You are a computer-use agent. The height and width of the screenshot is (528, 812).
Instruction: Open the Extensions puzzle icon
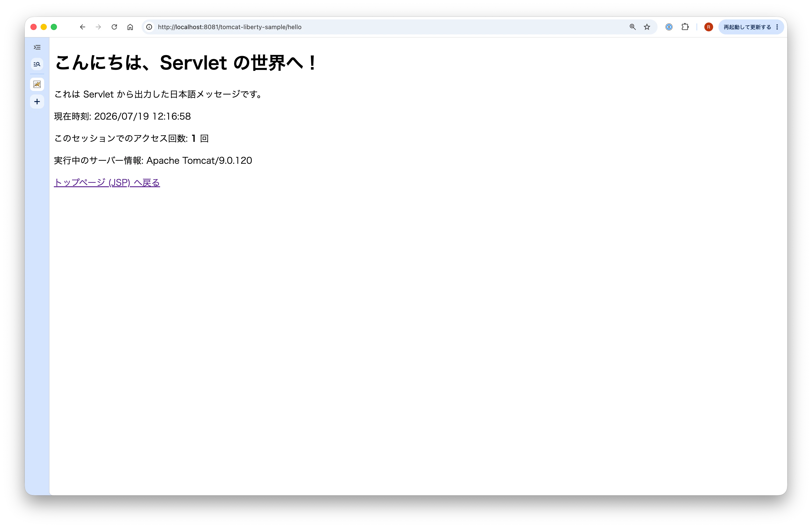pos(685,27)
